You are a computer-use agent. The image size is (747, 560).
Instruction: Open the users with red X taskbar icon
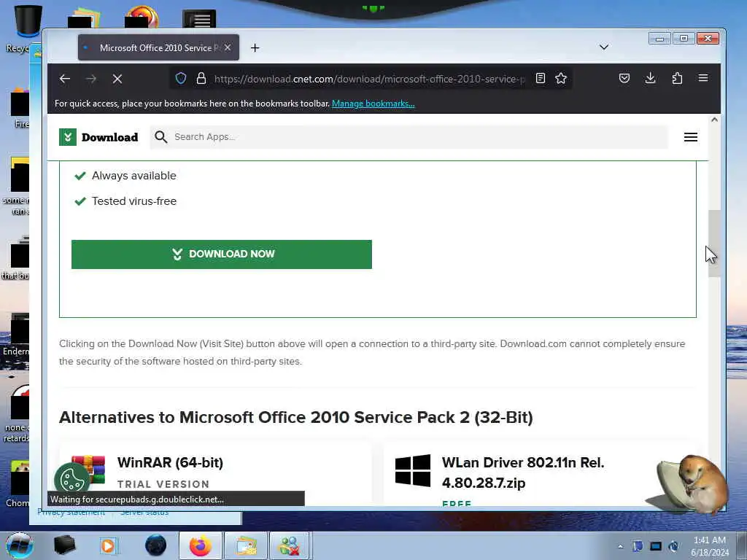point(290,545)
